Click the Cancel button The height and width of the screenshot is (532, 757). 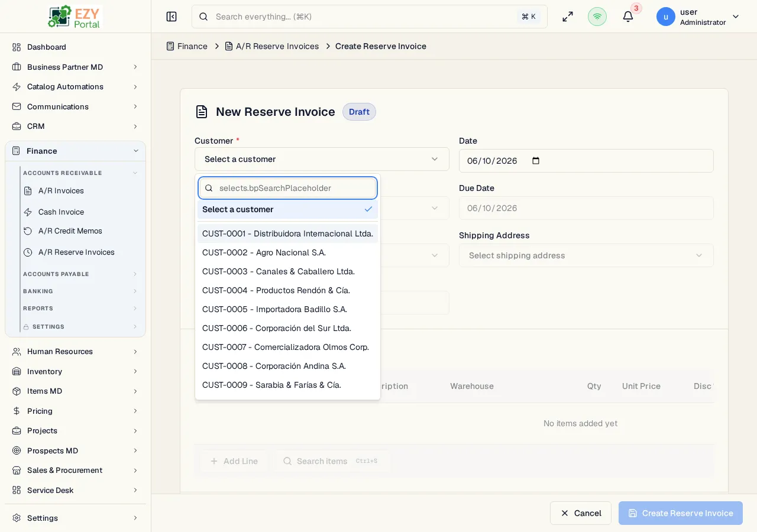point(581,513)
